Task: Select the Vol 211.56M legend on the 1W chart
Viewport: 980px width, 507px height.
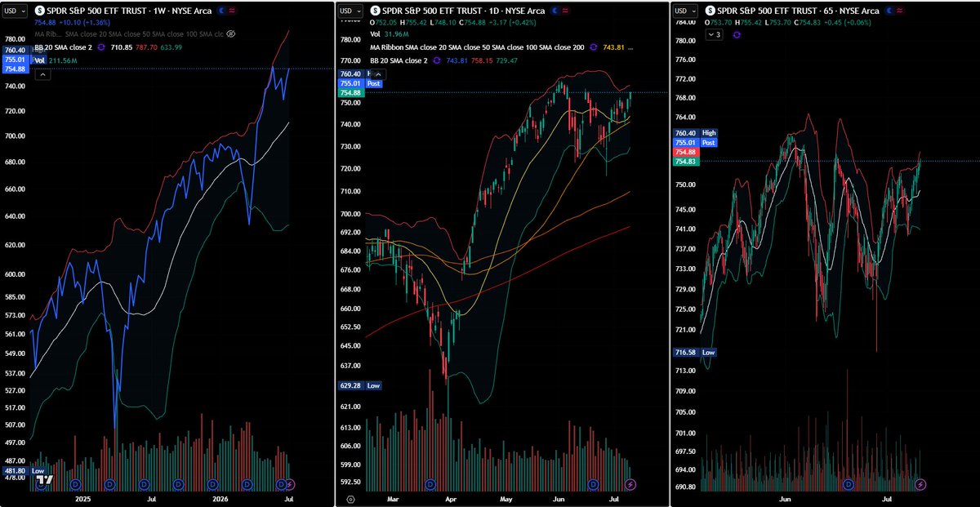Action: point(56,60)
